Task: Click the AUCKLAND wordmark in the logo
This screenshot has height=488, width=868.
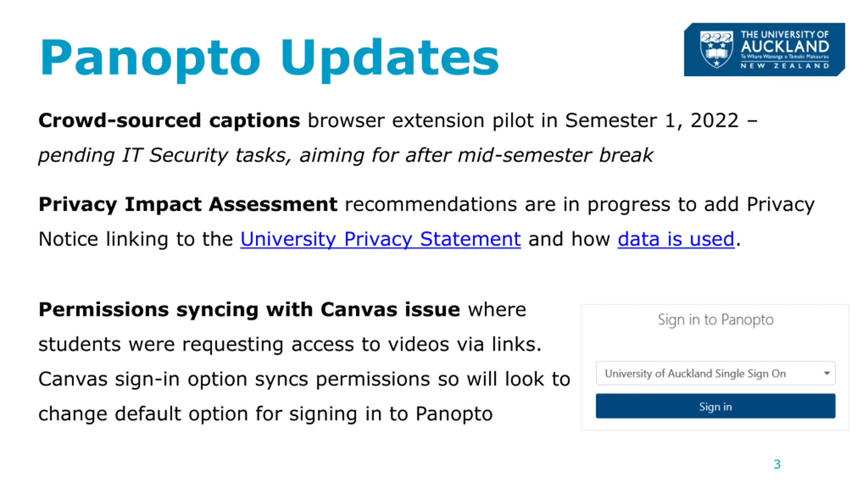Action: [785, 46]
